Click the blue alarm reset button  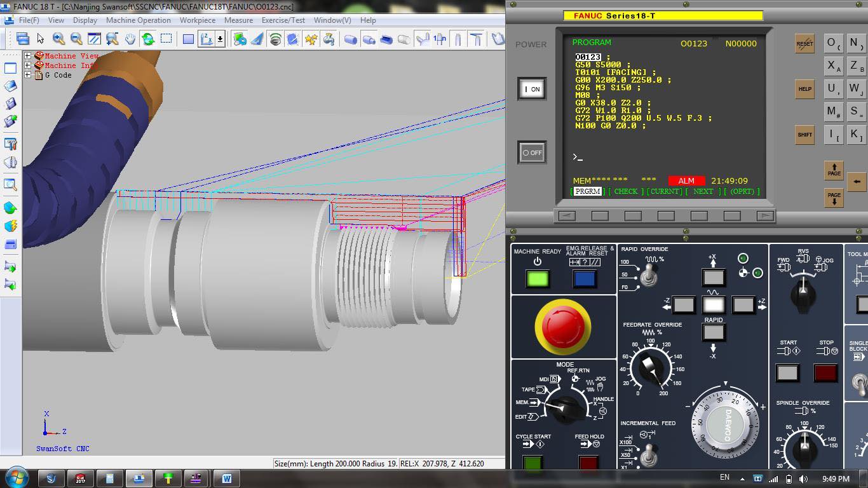click(x=585, y=278)
